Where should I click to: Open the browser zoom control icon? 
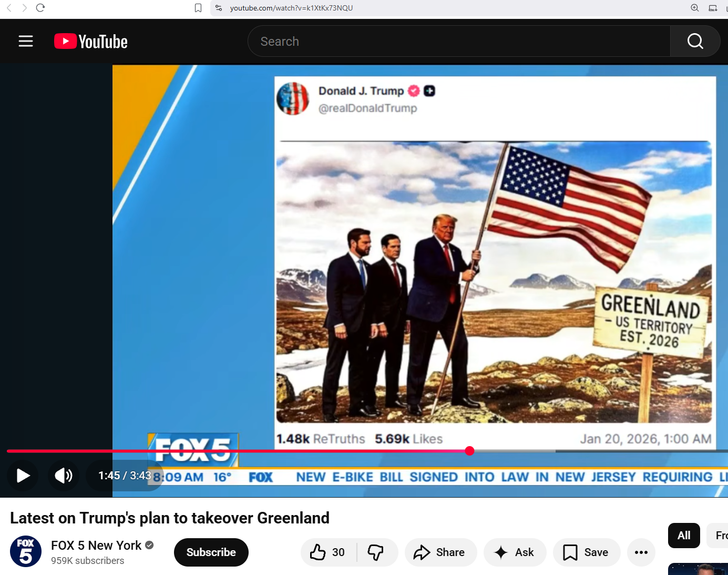(695, 8)
